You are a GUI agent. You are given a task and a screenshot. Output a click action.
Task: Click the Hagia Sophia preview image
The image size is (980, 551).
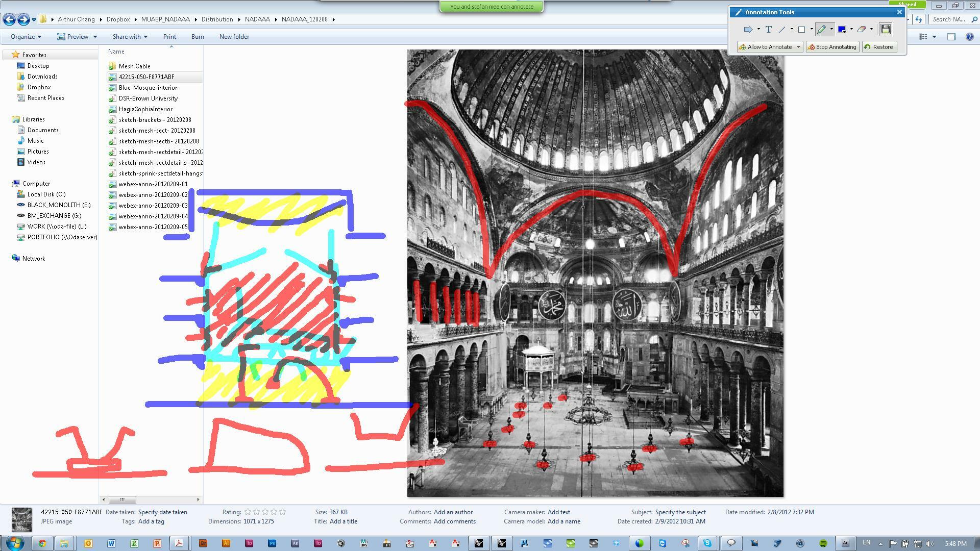point(595,273)
